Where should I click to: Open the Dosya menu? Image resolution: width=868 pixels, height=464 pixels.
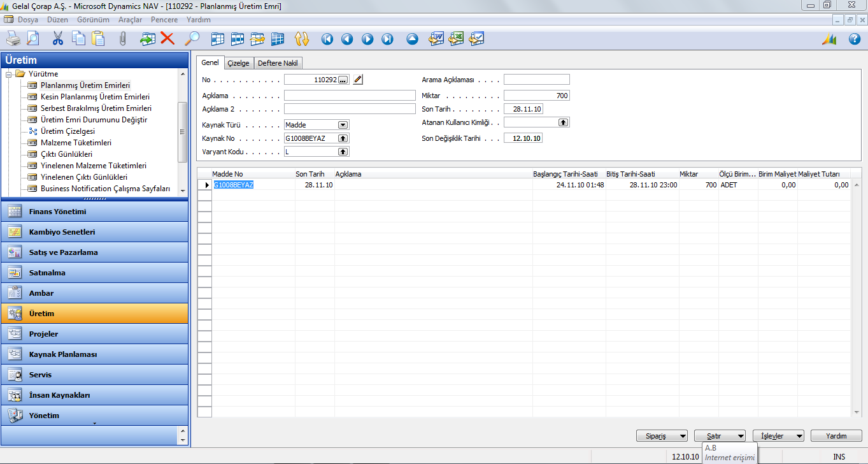click(x=28, y=20)
